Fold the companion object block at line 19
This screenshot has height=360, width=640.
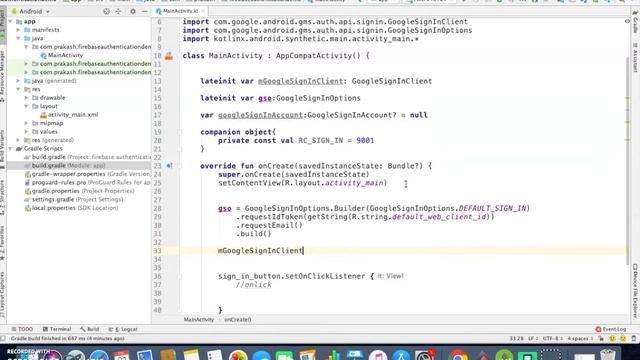(180, 132)
